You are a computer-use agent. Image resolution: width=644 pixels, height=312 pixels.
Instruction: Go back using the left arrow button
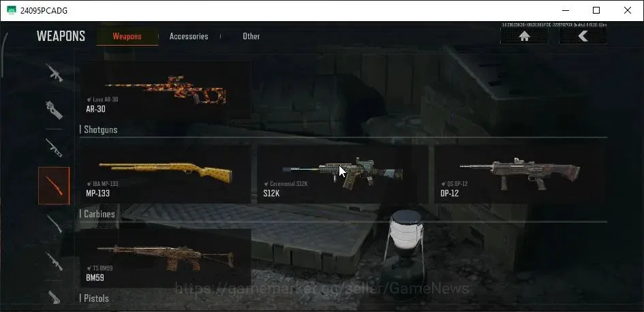[583, 36]
